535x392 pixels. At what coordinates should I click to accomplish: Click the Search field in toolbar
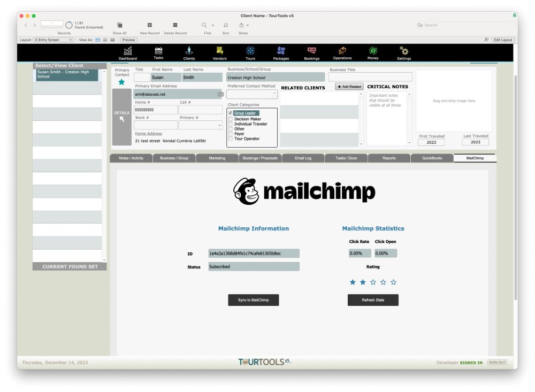coord(464,25)
